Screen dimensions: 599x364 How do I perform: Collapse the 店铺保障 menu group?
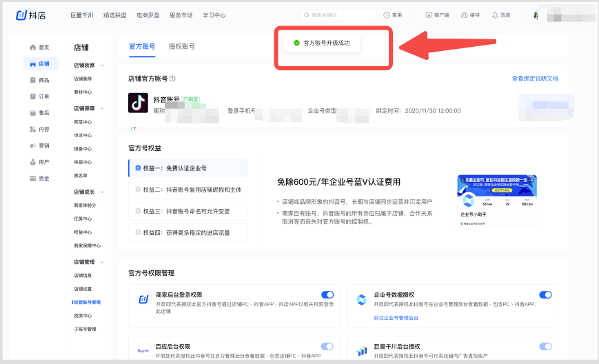click(103, 108)
